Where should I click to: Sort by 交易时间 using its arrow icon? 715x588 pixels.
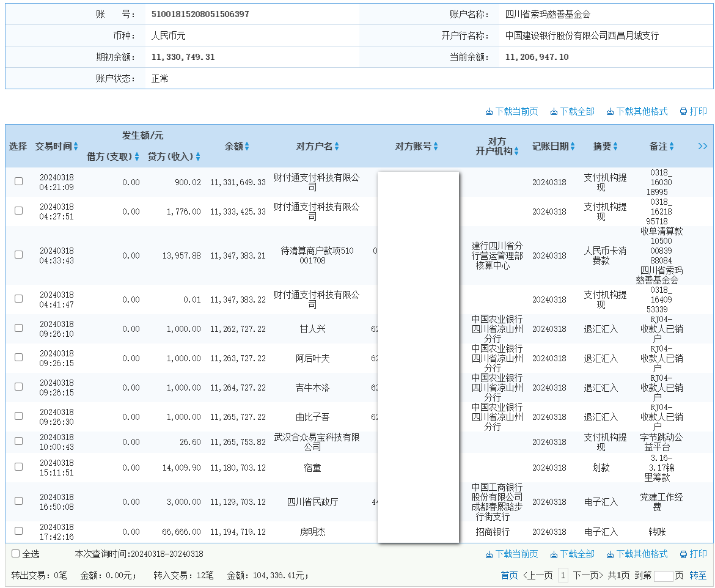tap(76, 147)
